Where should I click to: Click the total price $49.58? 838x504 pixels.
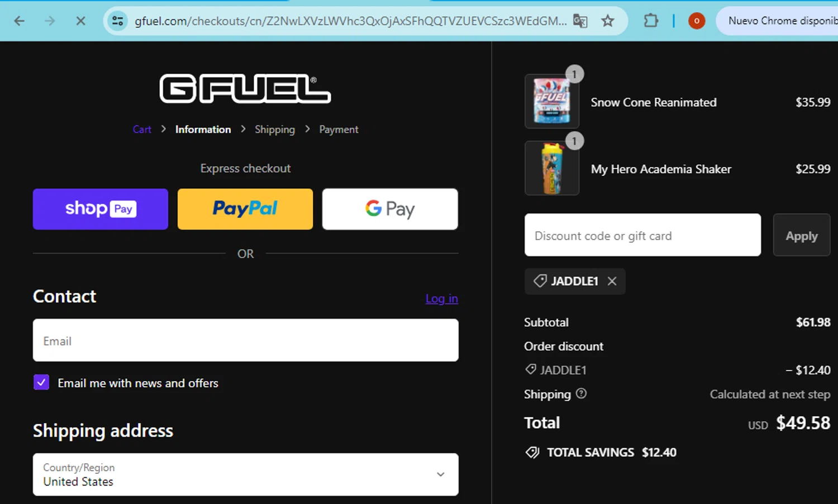click(803, 423)
